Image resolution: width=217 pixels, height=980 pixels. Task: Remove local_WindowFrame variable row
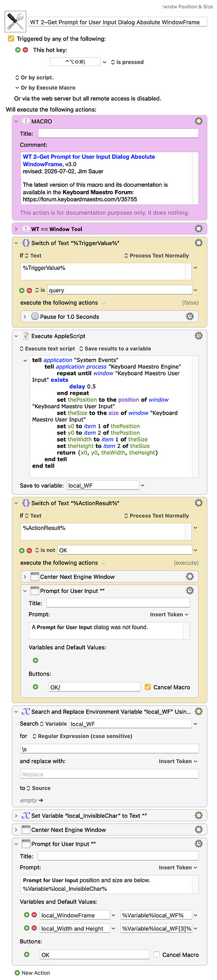pyautogui.click(x=34, y=915)
